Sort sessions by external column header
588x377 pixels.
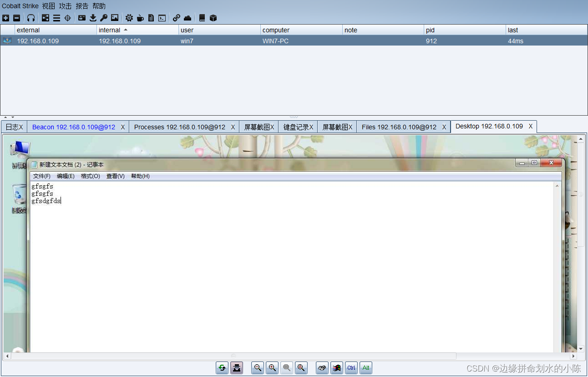[56, 30]
